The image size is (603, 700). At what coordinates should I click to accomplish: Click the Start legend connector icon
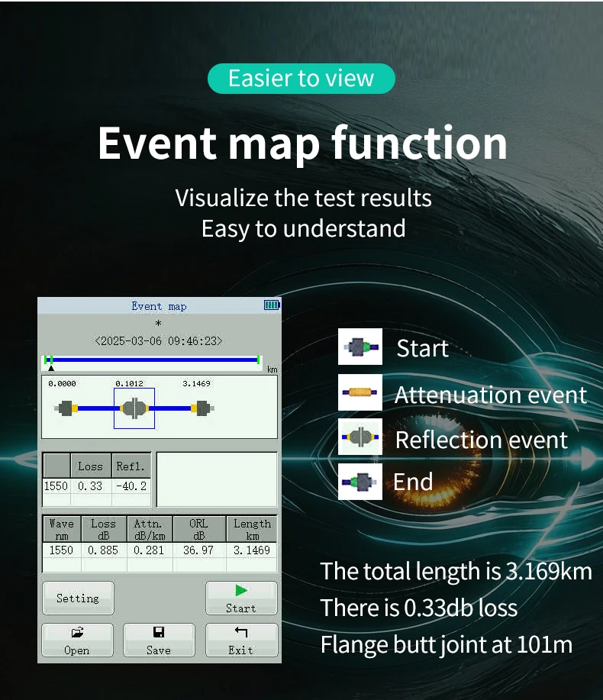360,347
